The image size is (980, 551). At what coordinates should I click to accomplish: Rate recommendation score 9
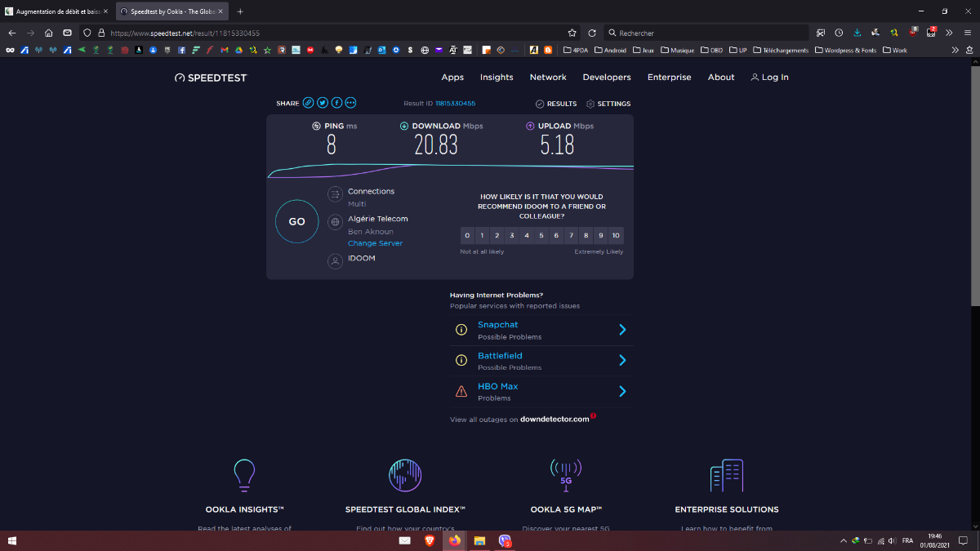[x=601, y=235]
